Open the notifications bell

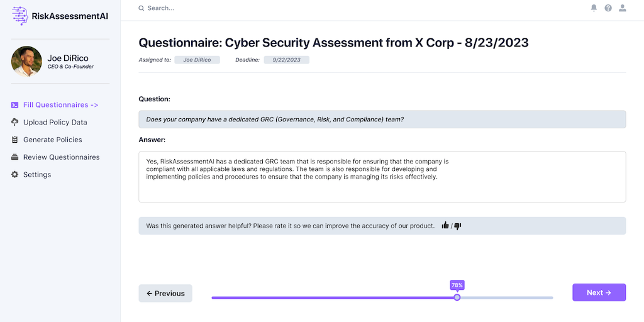pyautogui.click(x=594, y=8)
